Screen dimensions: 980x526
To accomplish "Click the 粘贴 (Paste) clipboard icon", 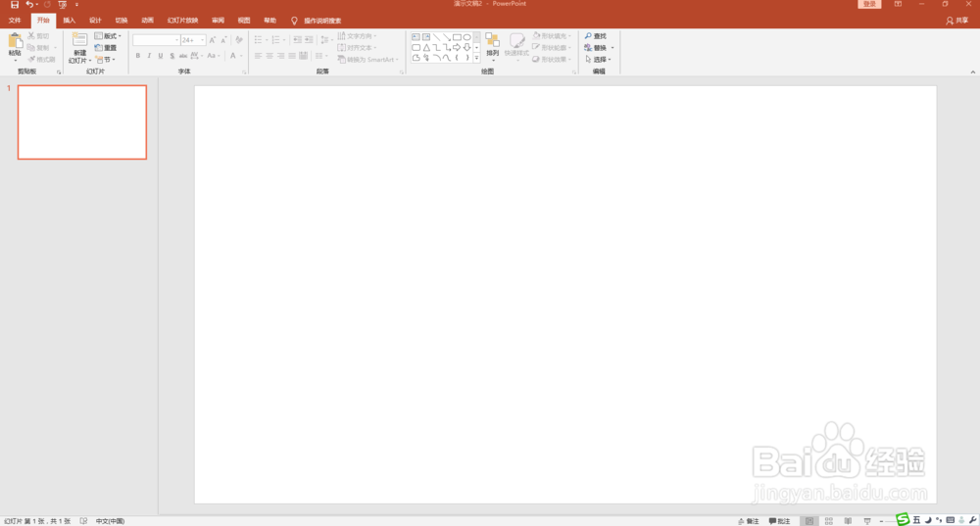I will (x=15, y=42).
